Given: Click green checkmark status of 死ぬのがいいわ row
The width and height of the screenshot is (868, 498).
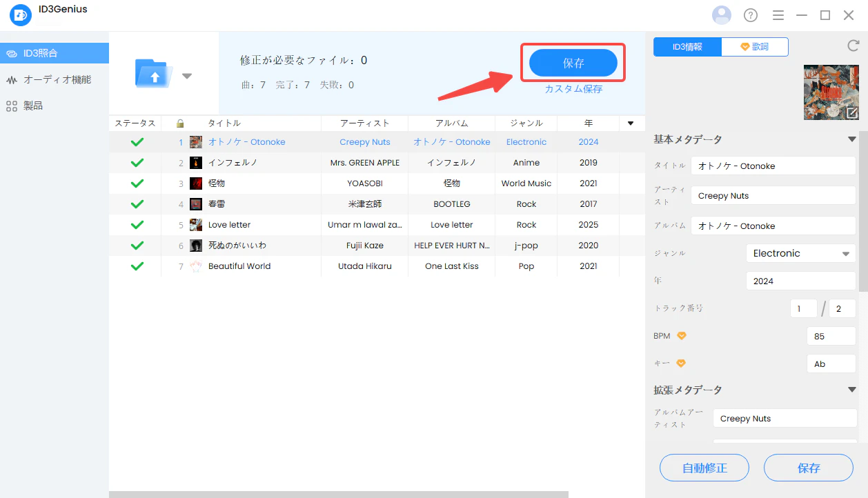Looking at the screenshot, I should click(137, 246).
